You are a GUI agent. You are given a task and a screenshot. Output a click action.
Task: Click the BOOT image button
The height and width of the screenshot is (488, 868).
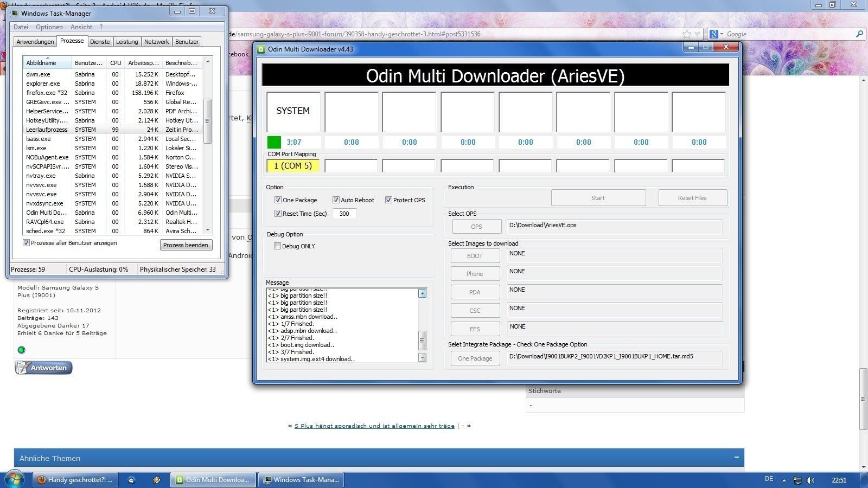point(475,256)
